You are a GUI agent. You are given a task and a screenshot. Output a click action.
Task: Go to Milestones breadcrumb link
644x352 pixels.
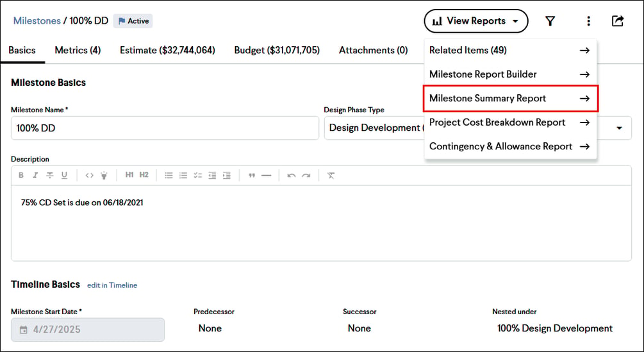37,21
